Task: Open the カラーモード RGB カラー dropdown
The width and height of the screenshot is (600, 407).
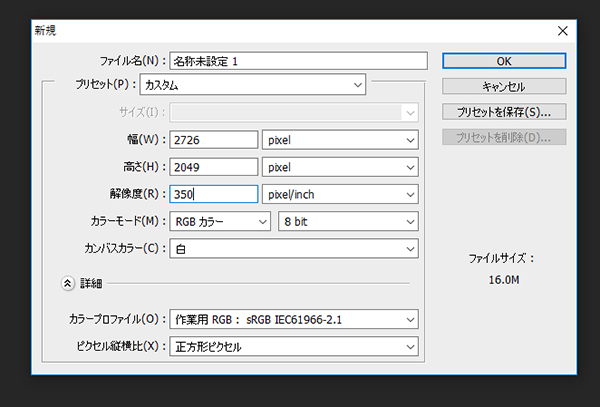Action: (219, 221)
